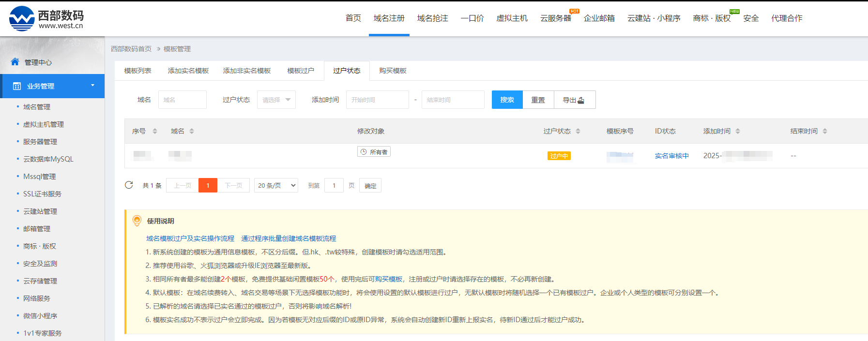Screen dimensions: 868x341
Task: Open SSL证书服务 in the sidebar
Action: [43, 194]
